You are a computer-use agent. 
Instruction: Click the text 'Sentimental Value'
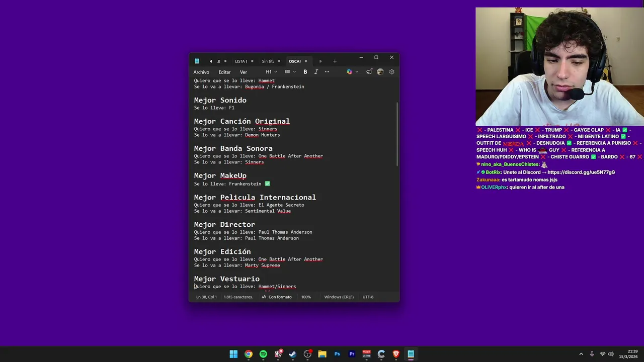click(268, 211)
